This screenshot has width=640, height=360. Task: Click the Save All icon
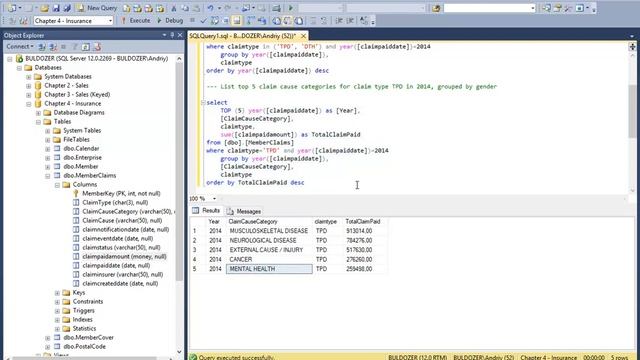click(x=67, y=8)
